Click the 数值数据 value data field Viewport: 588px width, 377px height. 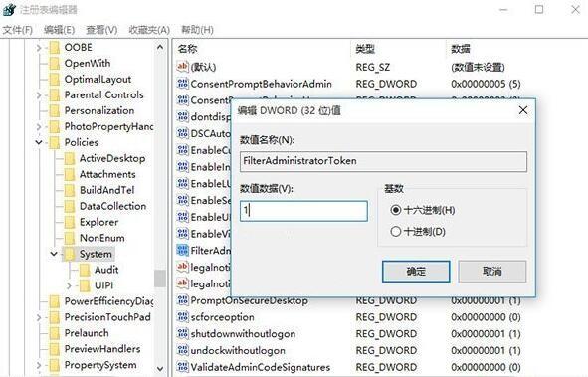(303, 211)
